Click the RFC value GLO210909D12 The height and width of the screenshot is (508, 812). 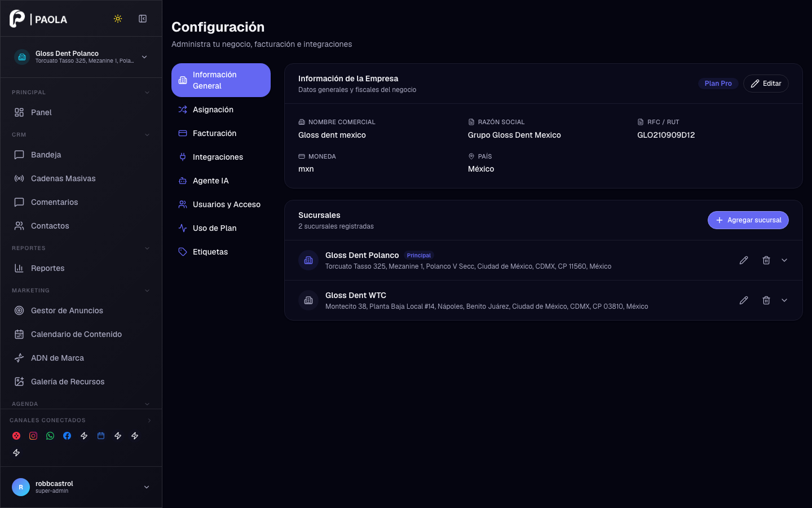pos(666,135)
